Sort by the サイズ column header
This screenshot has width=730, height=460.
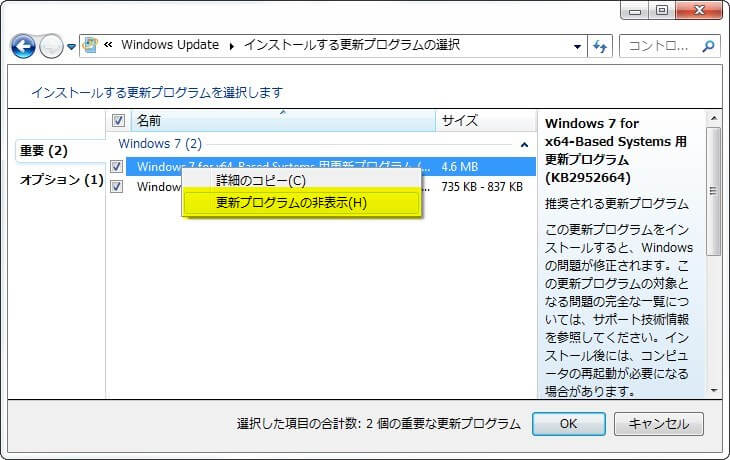click(x=486, y=121)
